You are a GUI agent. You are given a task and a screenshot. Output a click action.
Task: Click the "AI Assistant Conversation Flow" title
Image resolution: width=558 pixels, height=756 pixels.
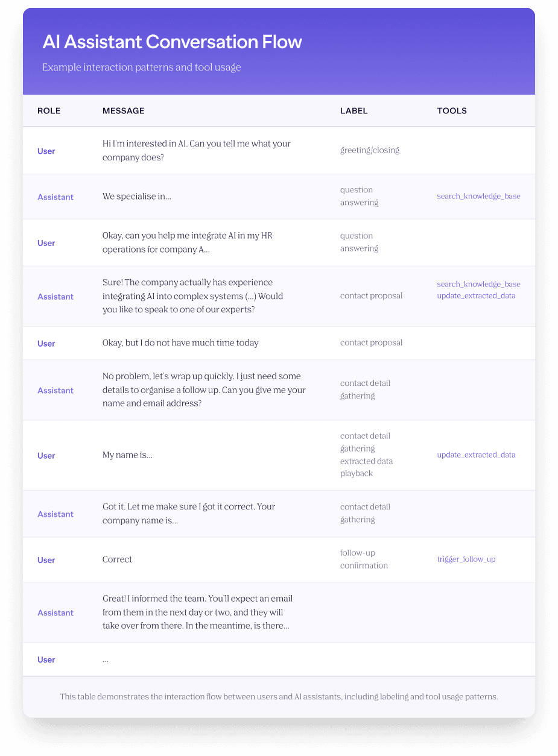coord(172,42)
